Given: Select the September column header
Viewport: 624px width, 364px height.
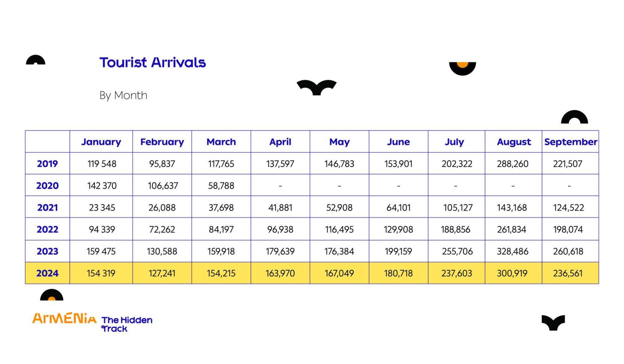Looking at the screenshot, I should 571,142.
